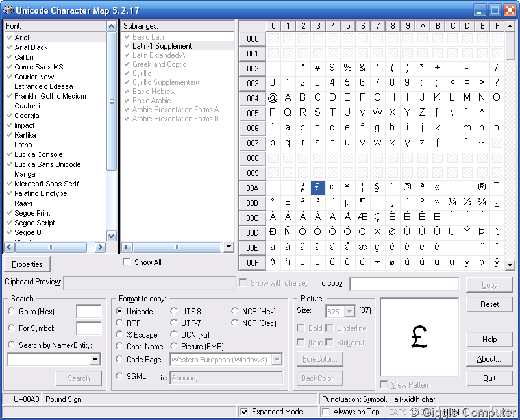Select the copyright sign © character cell

pos(407,188)
